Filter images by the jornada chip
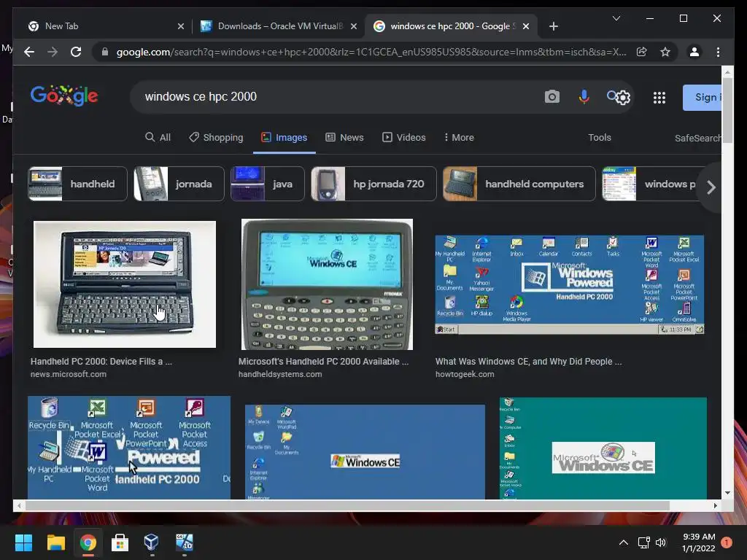The width and height of the screenshot is (747, 560). pyautogui.click(x=179, y=184)
